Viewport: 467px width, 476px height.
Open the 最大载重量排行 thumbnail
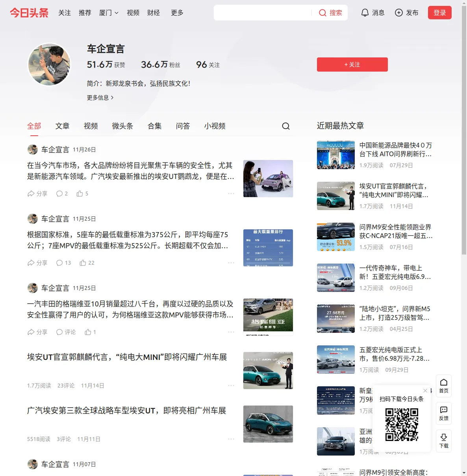pyautogui.click(x=268, y=248)
